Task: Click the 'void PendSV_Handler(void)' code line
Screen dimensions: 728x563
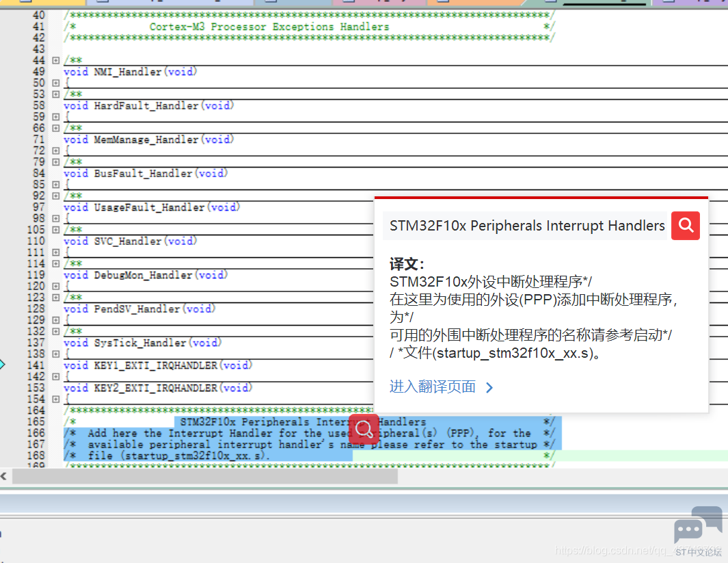Action: pos(139,309)
